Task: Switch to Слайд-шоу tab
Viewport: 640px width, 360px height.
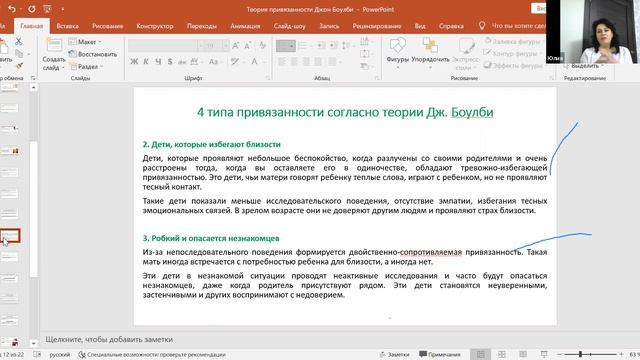Action: click(289, 26)
